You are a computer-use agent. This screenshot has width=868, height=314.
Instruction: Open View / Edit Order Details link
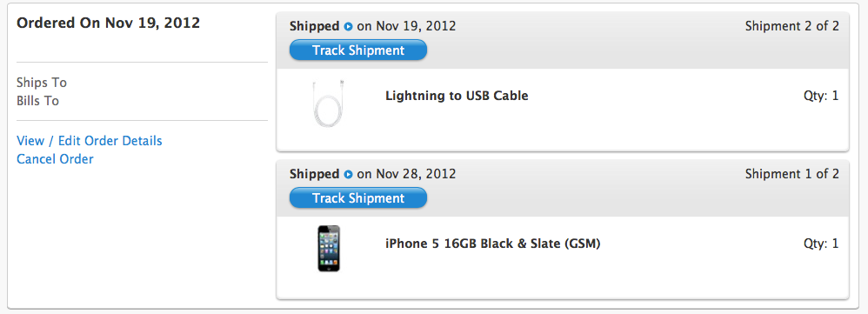click(x=89, y=141)
